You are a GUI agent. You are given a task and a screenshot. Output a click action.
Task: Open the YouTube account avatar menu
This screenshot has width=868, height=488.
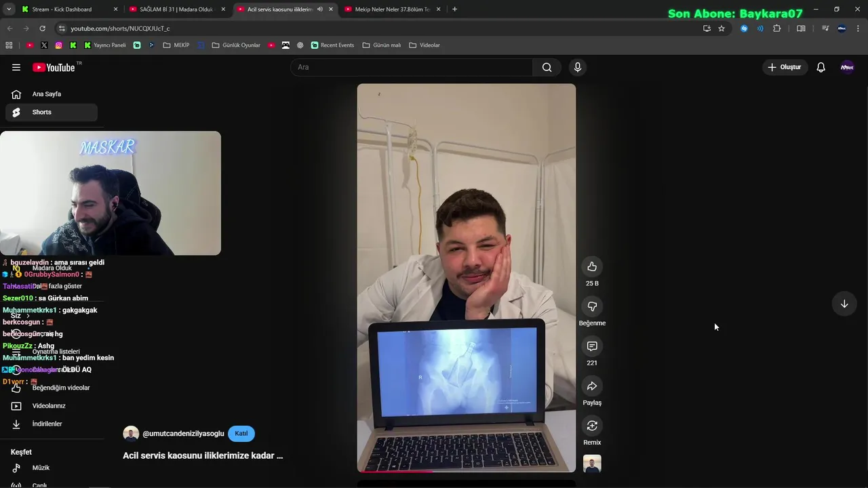pos(847,67)
